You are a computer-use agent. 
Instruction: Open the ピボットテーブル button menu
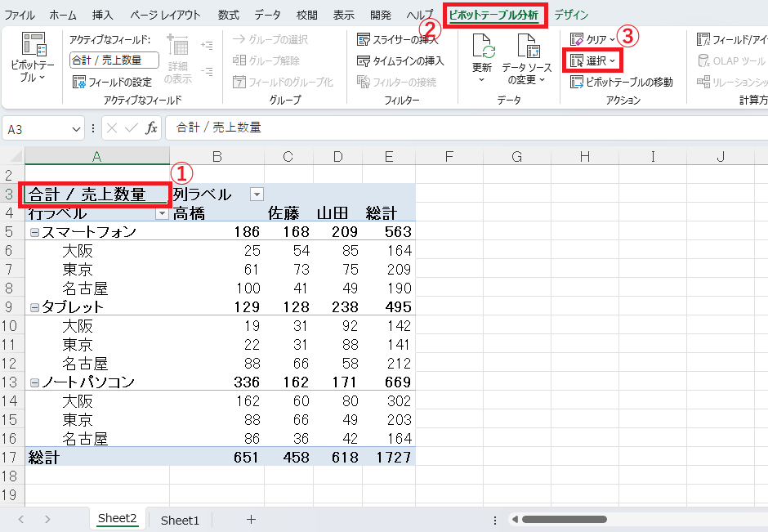coord(33,58)
